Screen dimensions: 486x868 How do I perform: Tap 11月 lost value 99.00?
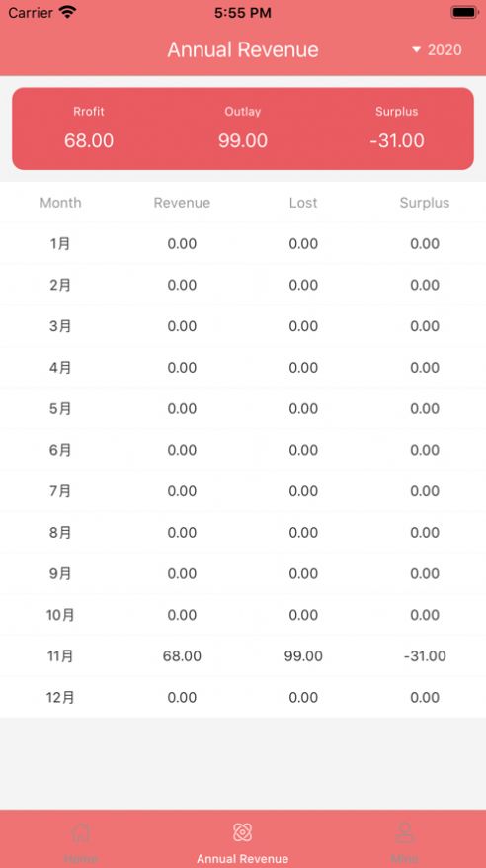tap(303, 656)
